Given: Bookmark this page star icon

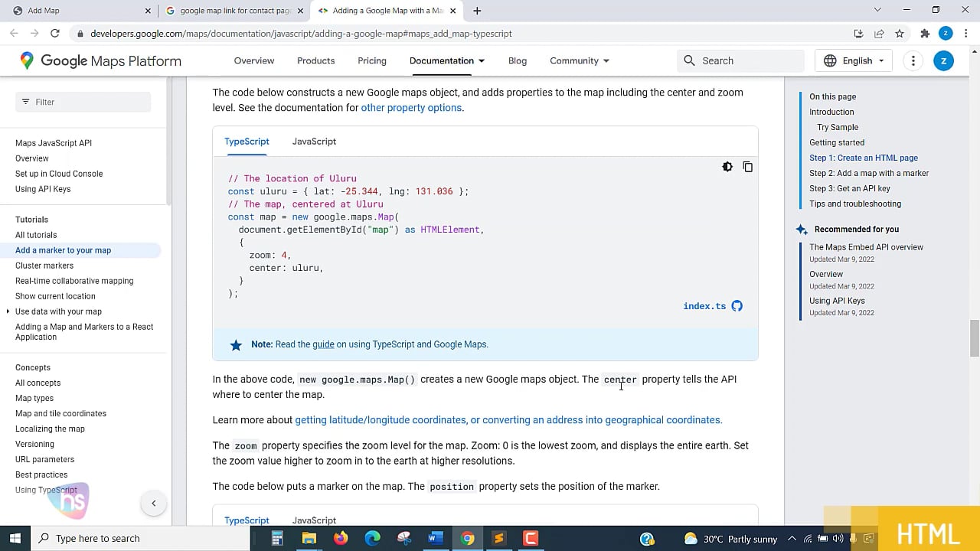Looking at the screenshot, I should (x=900, y=33).
